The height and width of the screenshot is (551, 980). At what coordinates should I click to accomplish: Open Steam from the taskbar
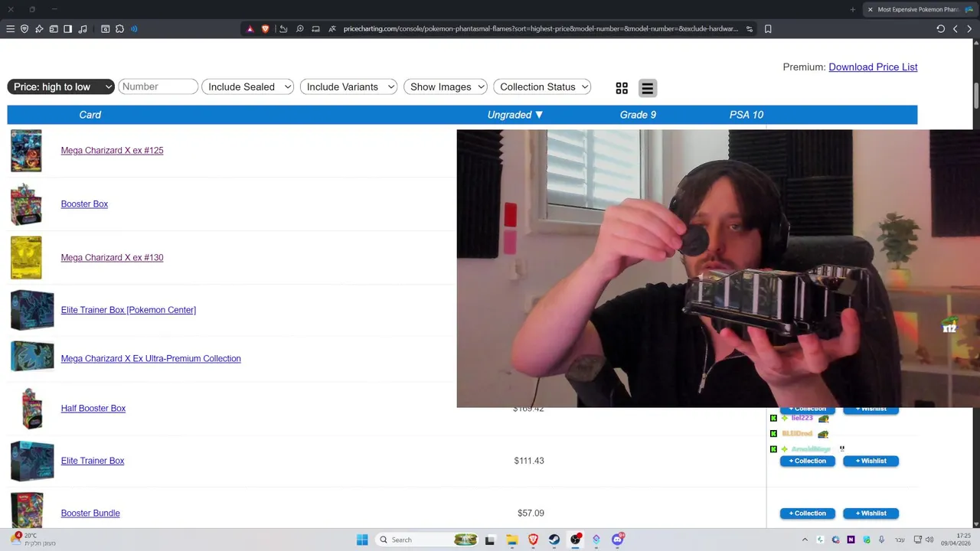[x=554, y=540]
